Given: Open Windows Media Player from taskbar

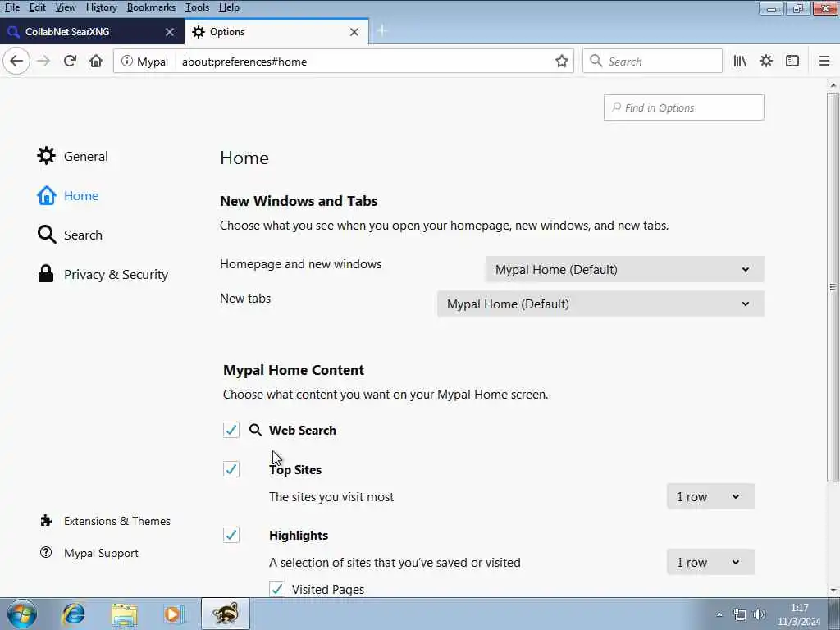Looking at the screenshot, I should pyautogui.click(x=173, y=614).
